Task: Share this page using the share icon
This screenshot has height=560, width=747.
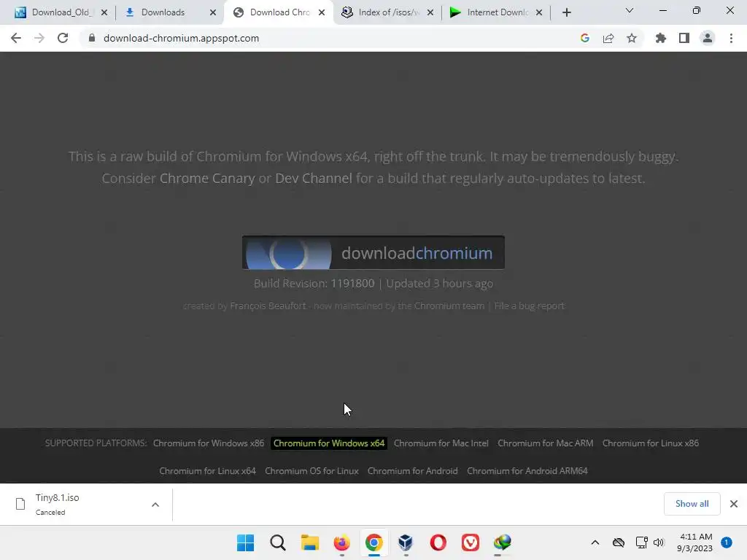Action: click(608, 38)
